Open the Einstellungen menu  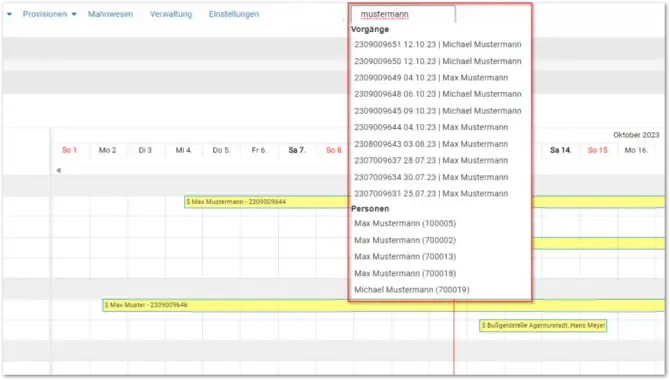click(x=234, y=14)
